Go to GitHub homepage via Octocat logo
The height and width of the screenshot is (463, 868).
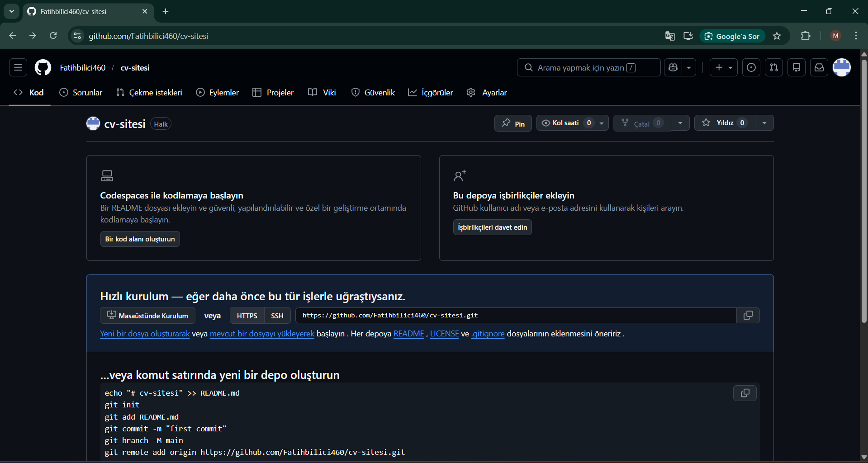(43, 67)
